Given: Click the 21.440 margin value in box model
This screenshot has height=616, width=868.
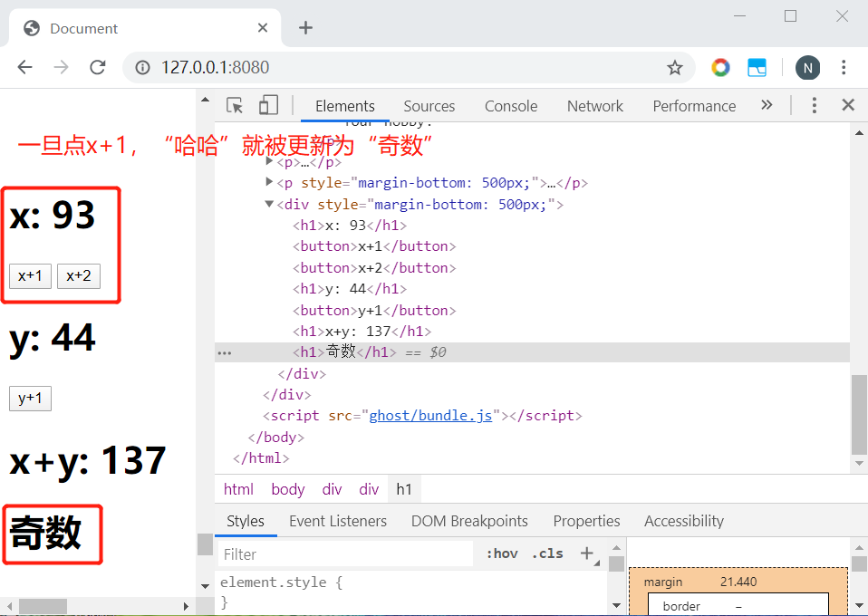Looking at the screenshot, I should pos(738,582).
